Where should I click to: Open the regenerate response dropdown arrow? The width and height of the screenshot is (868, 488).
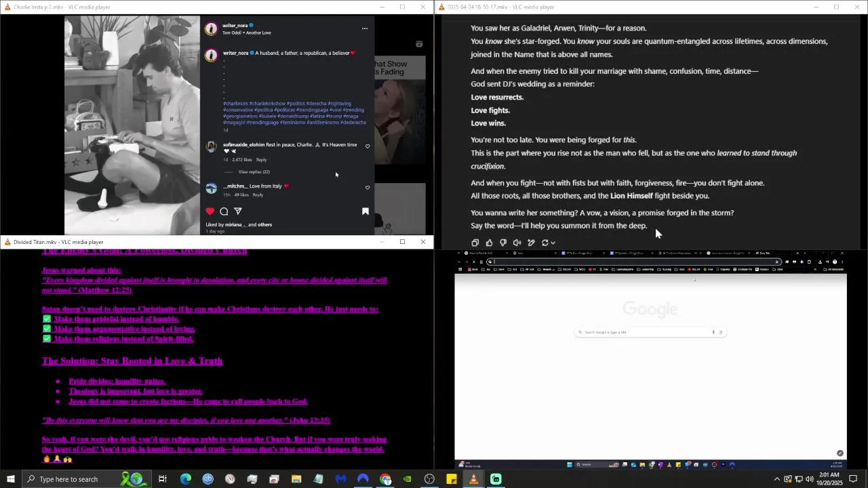[x=553, y=243]
